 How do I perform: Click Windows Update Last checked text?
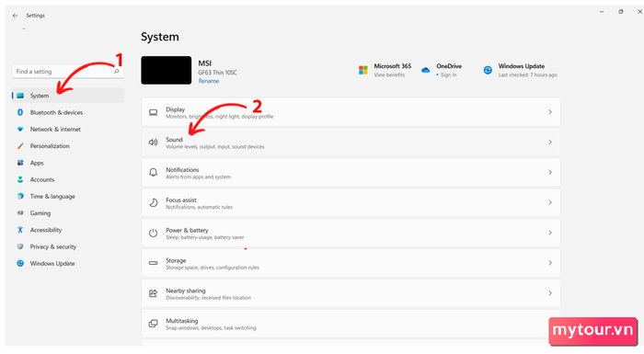(528, 74)
